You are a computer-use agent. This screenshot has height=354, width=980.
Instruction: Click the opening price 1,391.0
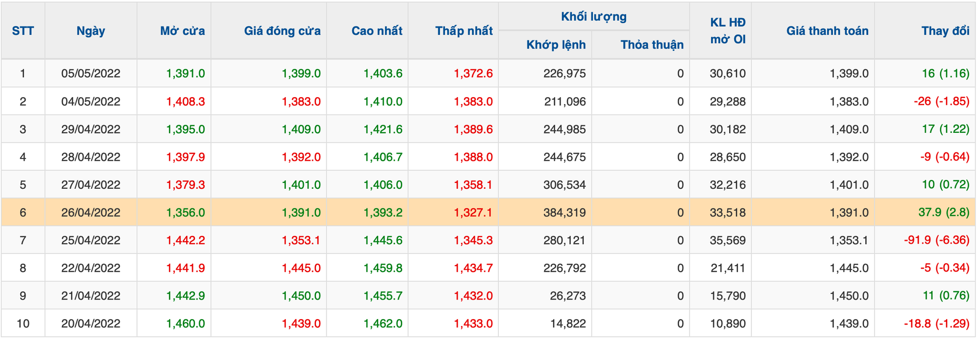point(186,74)
